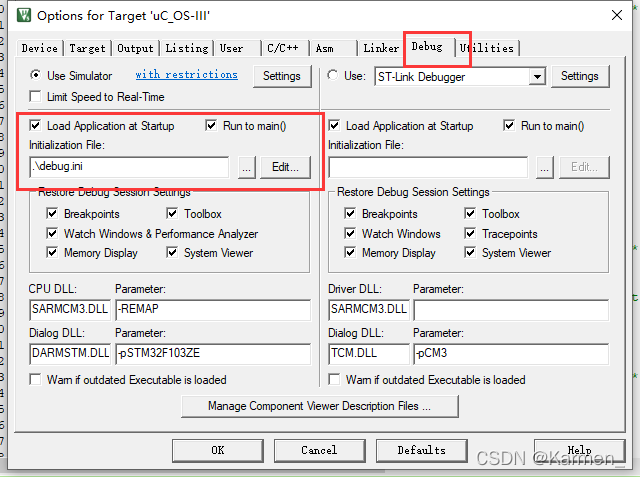Enable hardware Warn if outdated Executable
Image resolution: width=640 pixels, height=477 pixels.
click(334, 379)
